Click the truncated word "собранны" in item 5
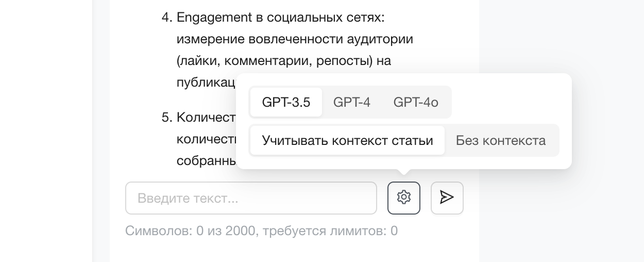644x262 pixels. click(206, 160)
